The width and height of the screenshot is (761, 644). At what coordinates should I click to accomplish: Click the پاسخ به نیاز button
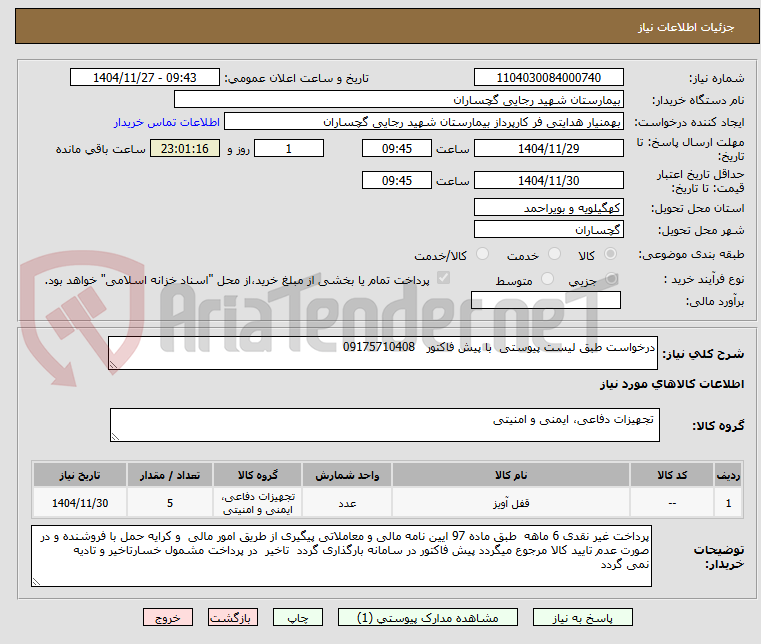pyautogui.click(x=582, y=617)
